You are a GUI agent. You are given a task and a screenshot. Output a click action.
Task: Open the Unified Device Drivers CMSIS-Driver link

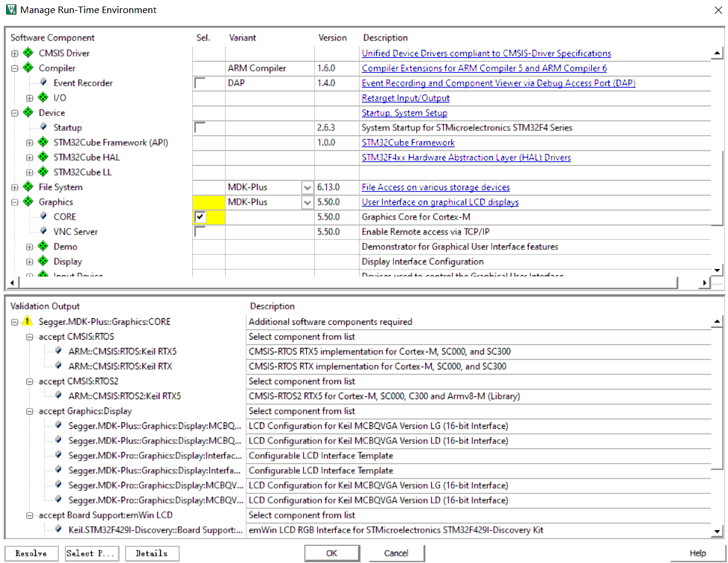(x=486, y=54)
